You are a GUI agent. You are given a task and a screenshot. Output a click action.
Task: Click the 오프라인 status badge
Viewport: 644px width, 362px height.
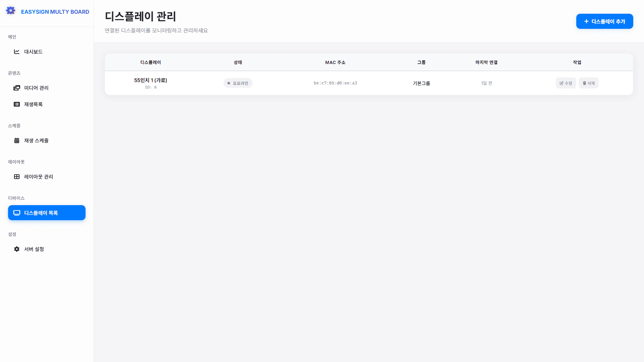tap(238, 83)
